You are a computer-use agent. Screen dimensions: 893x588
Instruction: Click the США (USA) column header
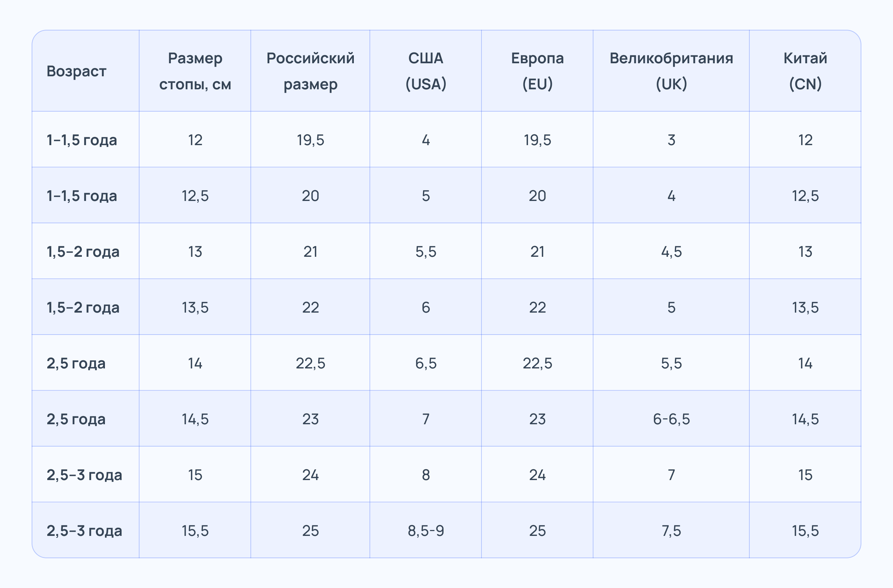426,71
